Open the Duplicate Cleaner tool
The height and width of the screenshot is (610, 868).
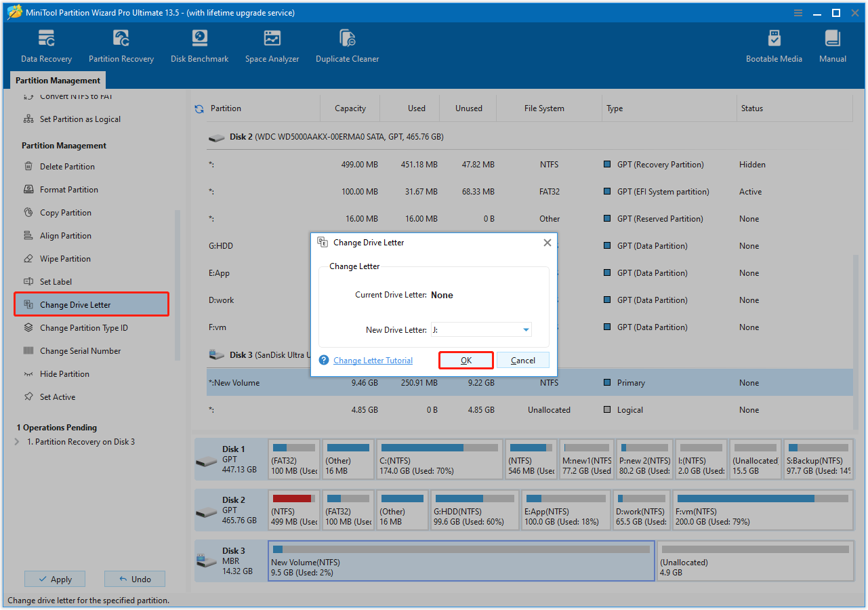(x=347, y=45)
